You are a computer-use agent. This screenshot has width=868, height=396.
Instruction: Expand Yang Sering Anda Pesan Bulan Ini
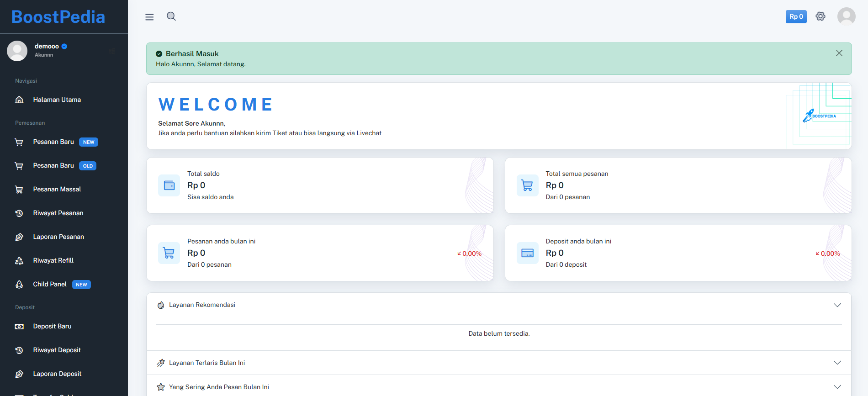click(837, 387)
